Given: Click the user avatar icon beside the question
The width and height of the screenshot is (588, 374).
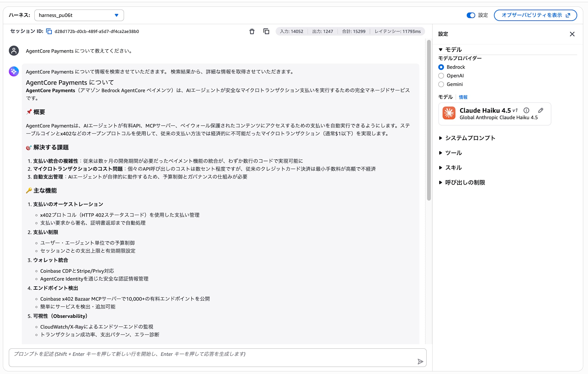Looking at the screenshot, I should (14, 51).
